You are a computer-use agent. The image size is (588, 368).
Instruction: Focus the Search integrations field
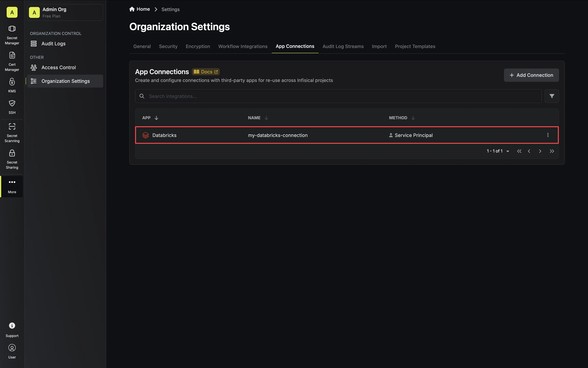pos(338,96)
